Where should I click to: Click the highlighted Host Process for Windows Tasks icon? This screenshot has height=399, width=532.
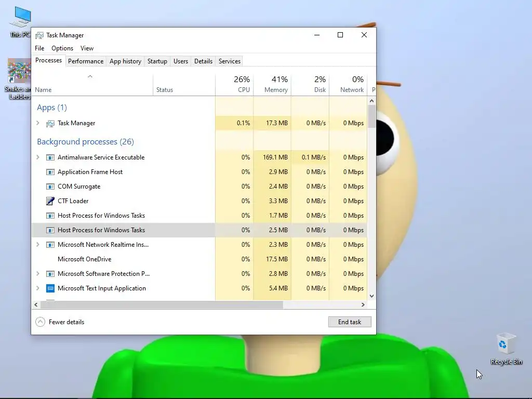(50, 230)
